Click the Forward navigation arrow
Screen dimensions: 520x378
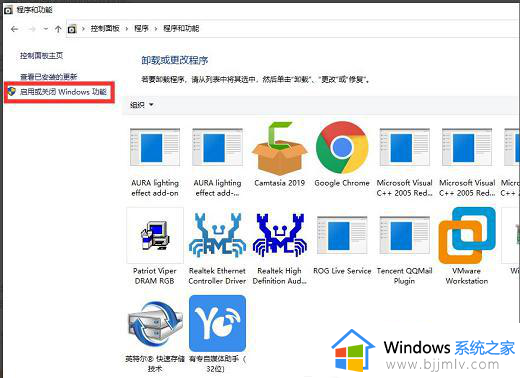(32, 29)
